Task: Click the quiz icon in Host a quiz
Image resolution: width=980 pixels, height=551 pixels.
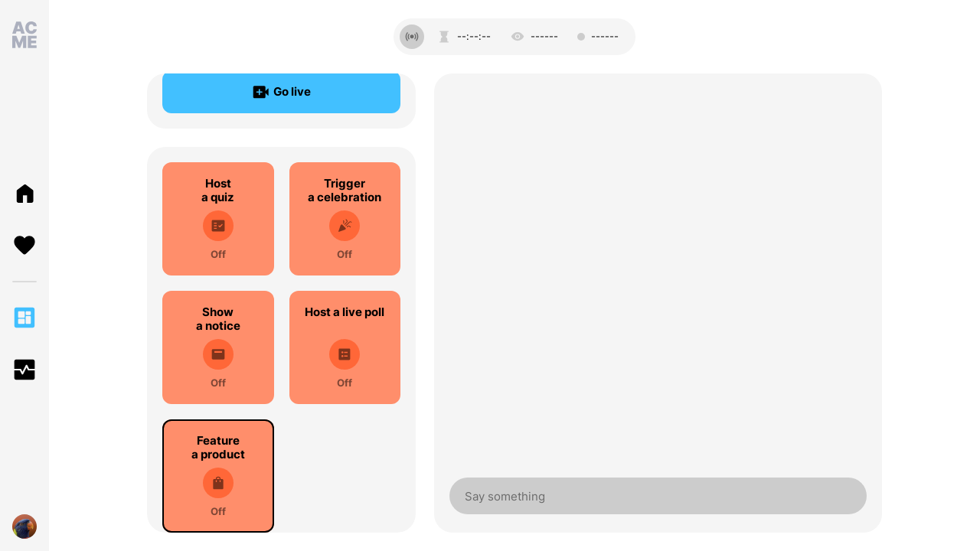Action: click(x=218, y=226)
